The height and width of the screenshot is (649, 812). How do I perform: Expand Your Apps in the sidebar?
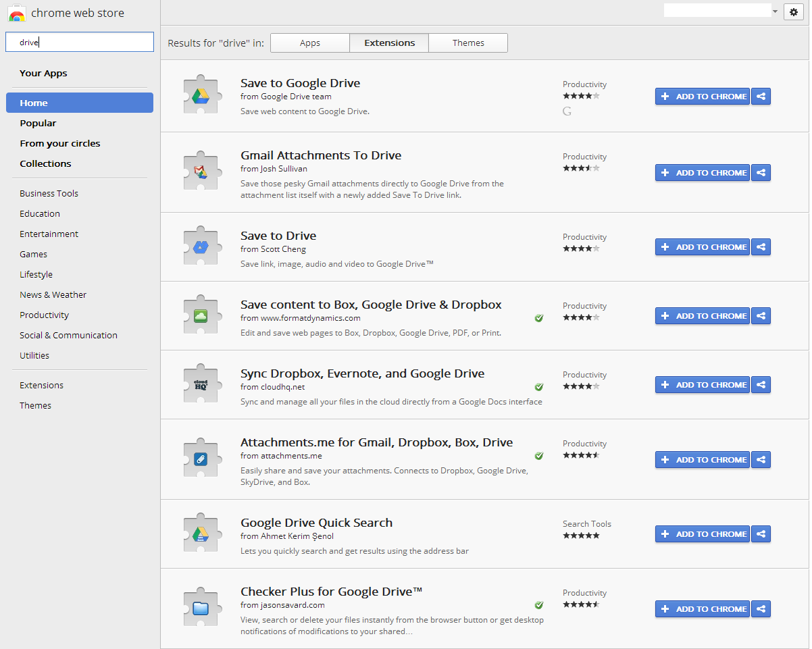click(43, 73)
